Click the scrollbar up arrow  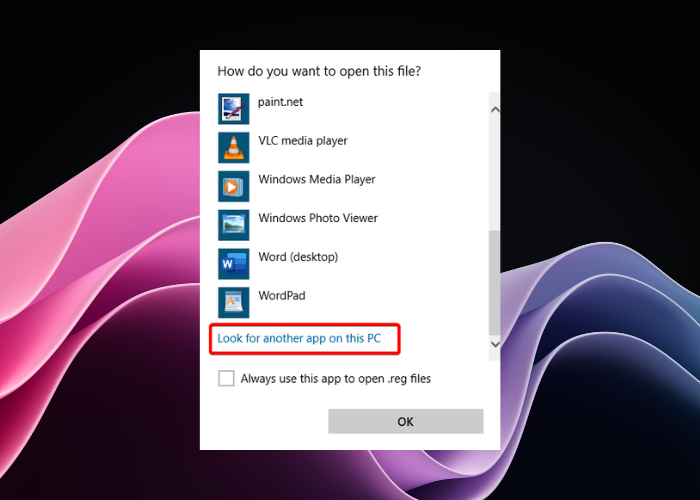[x=495, y=109]
